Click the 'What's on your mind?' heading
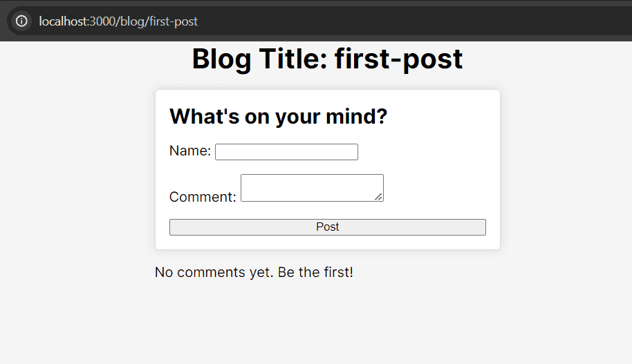Image resolution: width=632 pixels, height=364 pixels. coord(278,116)
